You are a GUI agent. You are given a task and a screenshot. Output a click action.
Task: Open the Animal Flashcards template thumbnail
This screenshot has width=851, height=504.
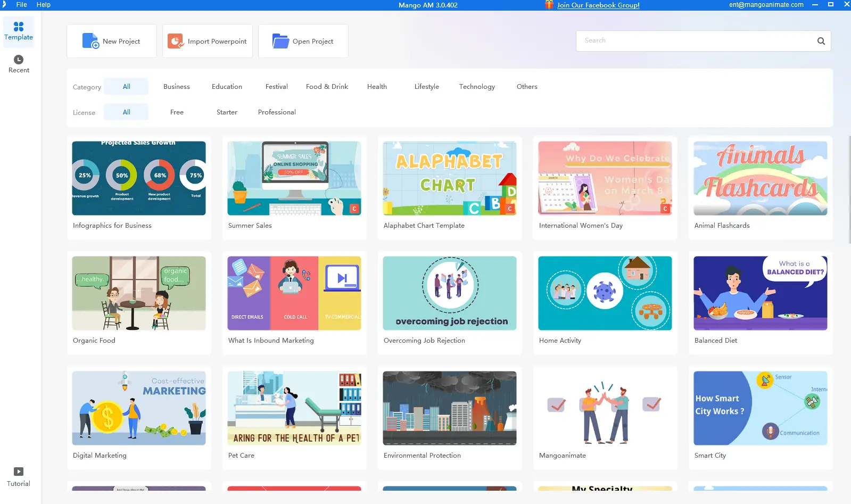tap(760, 178)
